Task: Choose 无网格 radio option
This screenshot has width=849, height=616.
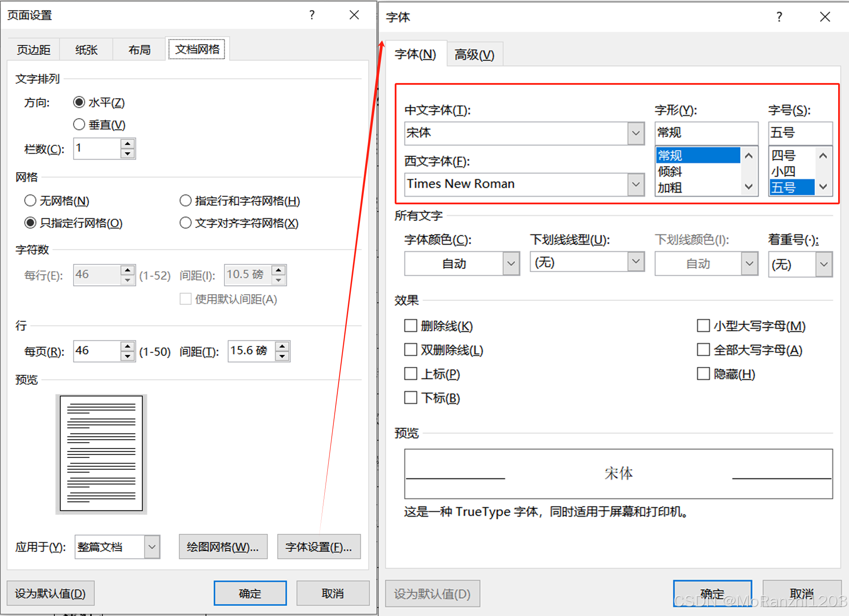Action: 30,201
